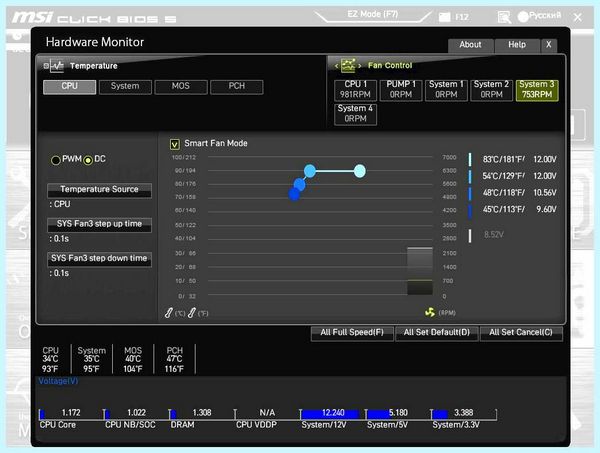Click the Voltage(V) section label

[58, 381]
